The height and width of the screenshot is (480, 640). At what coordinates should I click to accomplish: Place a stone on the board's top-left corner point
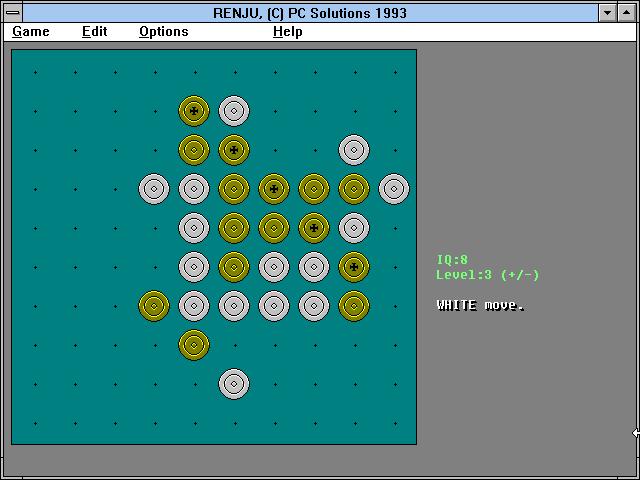pyautogui.click(x=36, y=72)
